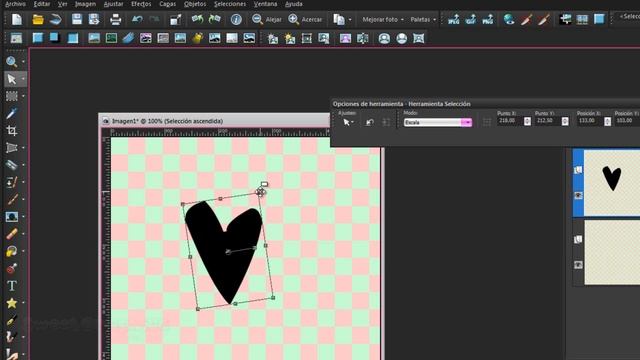The width and height of the screenshot is (640, 360).
Task: Open the Imagen menu
Action: 85,4
